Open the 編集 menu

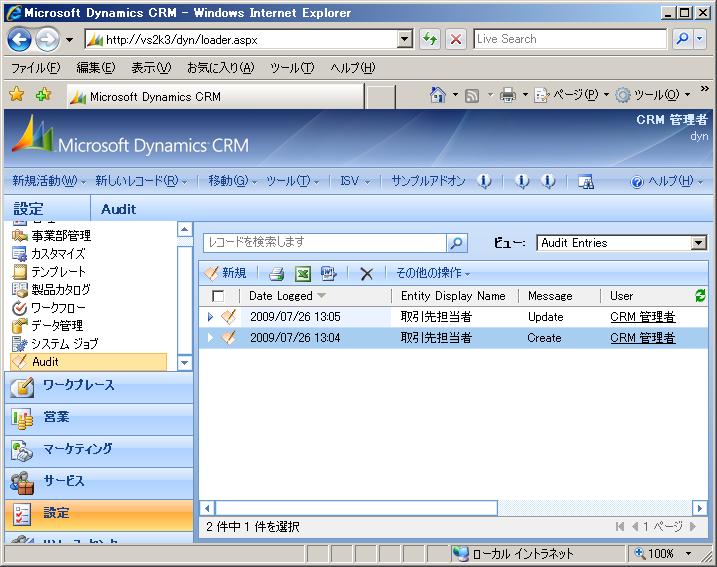[x=96, y=68]
